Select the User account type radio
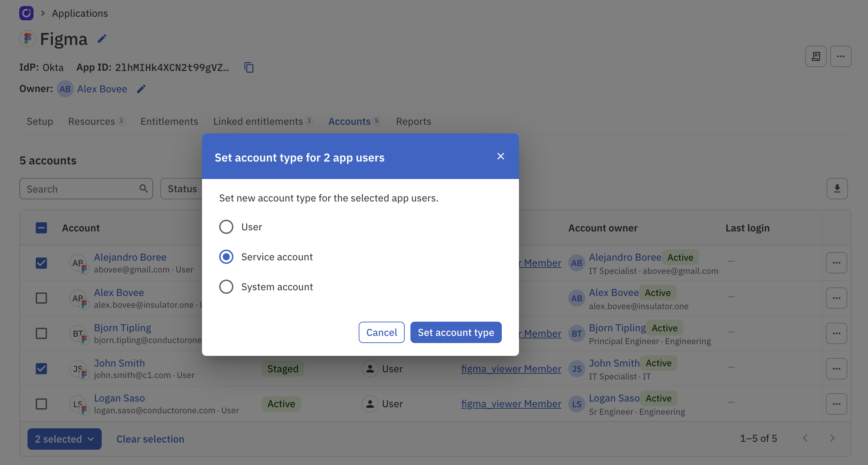 tap(226, 226)
